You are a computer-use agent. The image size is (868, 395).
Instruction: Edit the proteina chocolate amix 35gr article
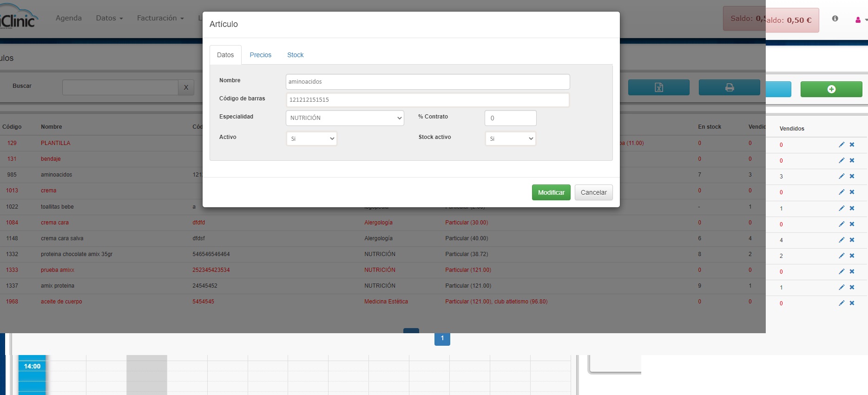coord(842,256)
